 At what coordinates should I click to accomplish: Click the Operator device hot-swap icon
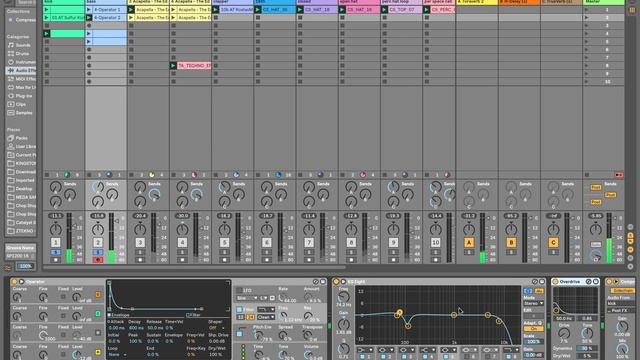point(316,282)
